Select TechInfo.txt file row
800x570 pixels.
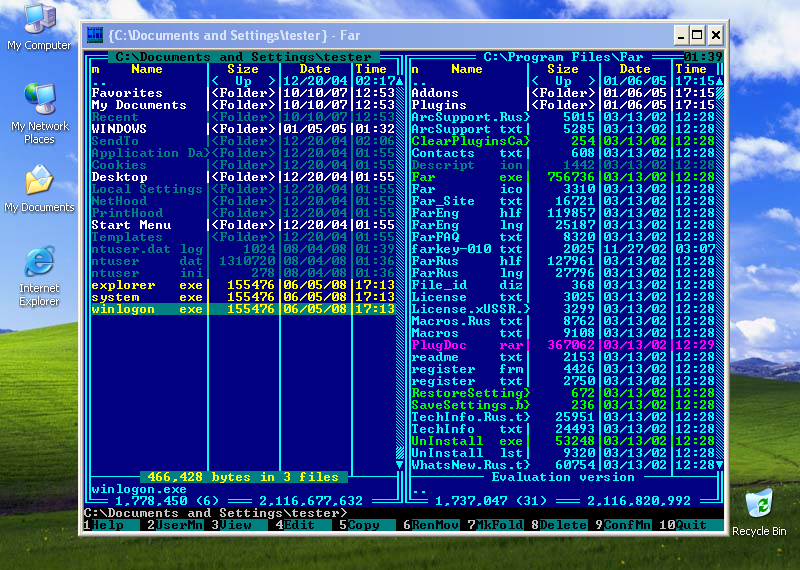pyautogui.click(x=563, y=429)
